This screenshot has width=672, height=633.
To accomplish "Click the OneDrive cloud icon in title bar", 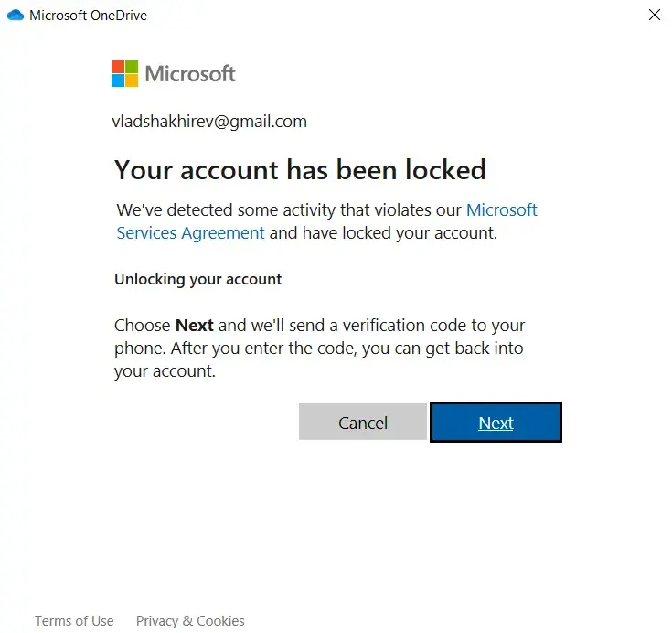I will pyautogui.click(x=14, y=16).
